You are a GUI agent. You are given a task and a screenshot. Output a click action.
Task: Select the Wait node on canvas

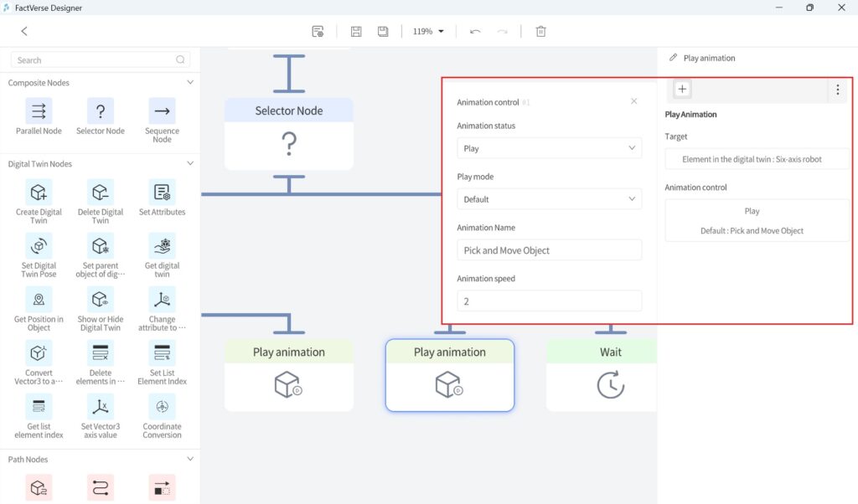click(x=602, y=376)
